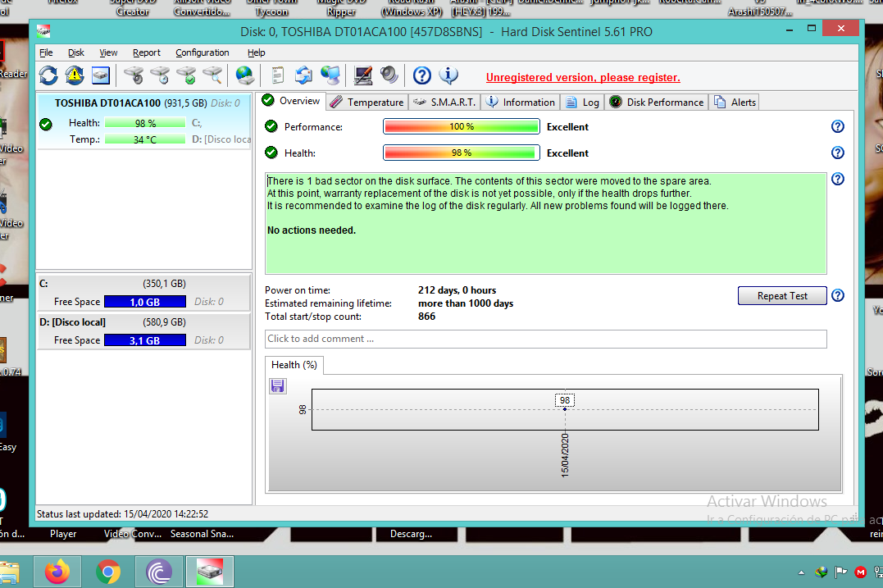Click the speaker icon in the toolbar
The height and width of the screenshot is (588, 883).
[x=389, y=75]
